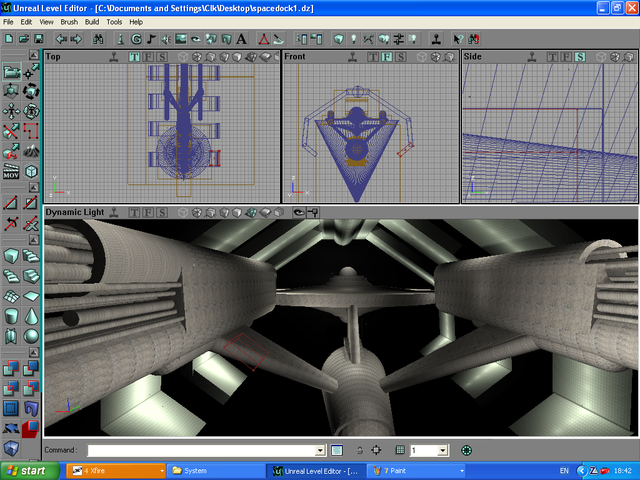Open the Build menu

(x=92, y=21)
